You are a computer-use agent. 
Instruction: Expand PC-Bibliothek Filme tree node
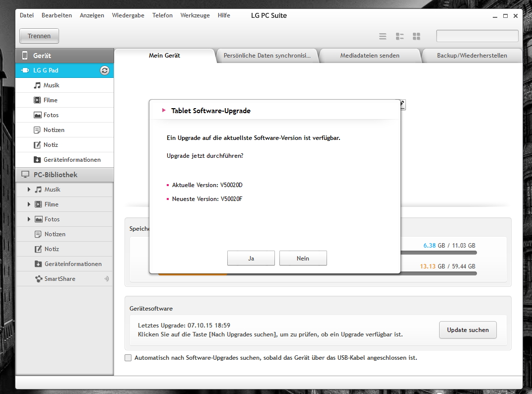click(x=29, y=204)
